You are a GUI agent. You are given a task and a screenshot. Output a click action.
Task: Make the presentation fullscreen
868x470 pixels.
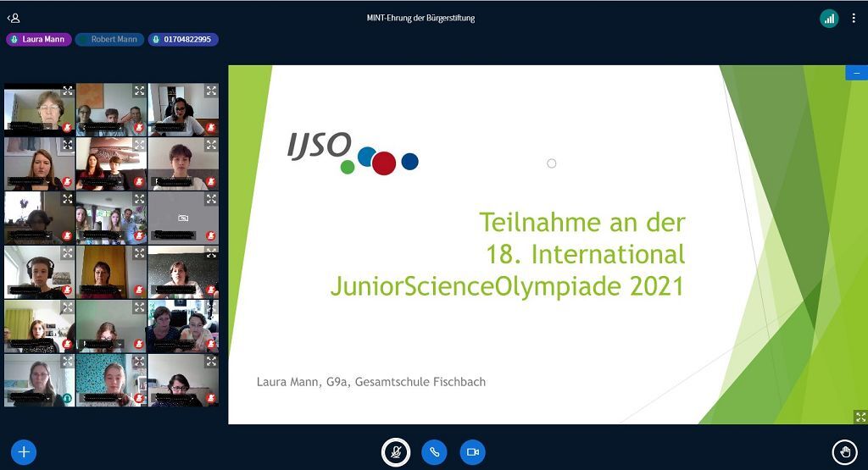pyautogui.click(x=860, y=417)
